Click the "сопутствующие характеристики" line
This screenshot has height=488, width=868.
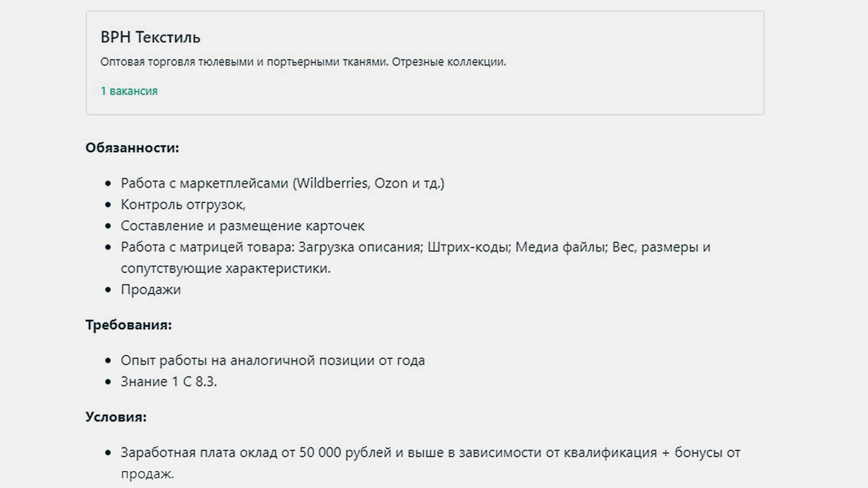point(225,268)
